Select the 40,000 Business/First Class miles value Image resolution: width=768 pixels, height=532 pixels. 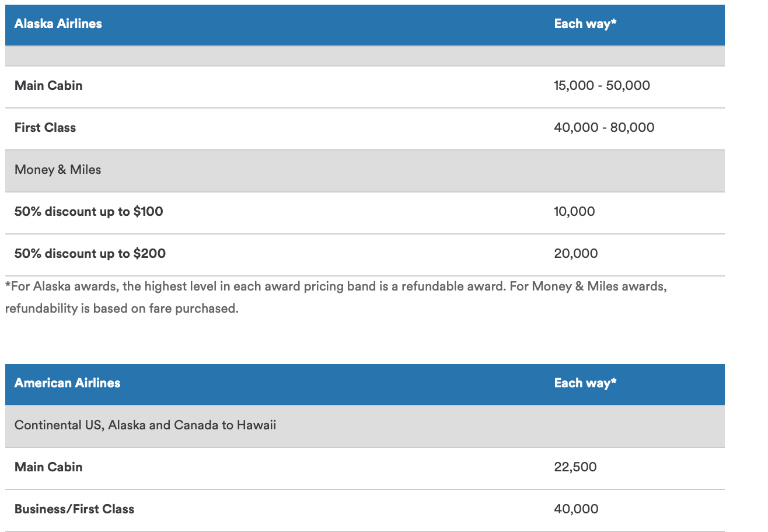(x=576, y=509)
